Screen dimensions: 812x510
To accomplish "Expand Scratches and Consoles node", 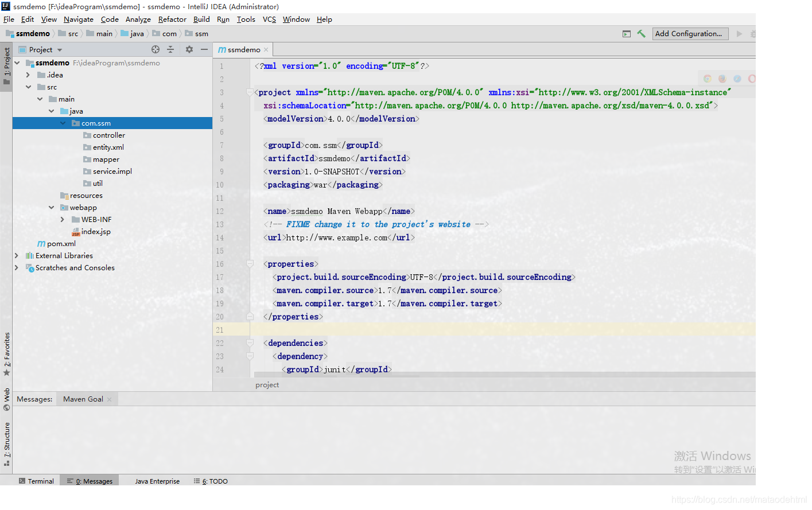I will (17, 268).
